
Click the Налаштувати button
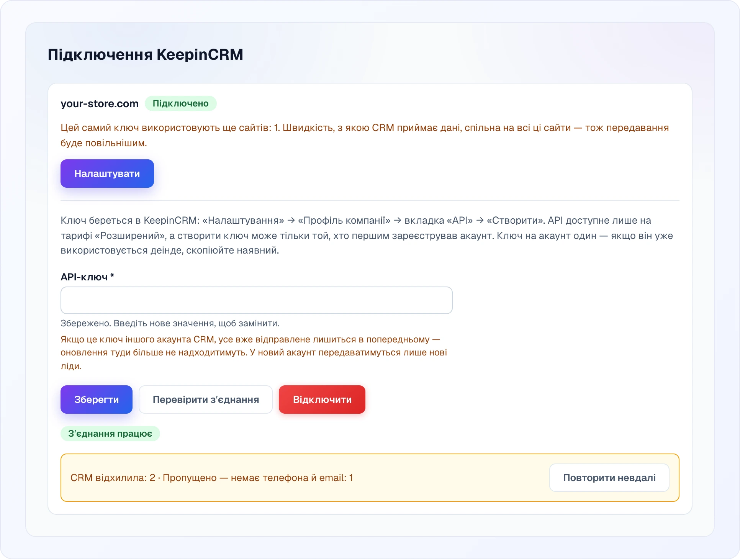point(107,174)
